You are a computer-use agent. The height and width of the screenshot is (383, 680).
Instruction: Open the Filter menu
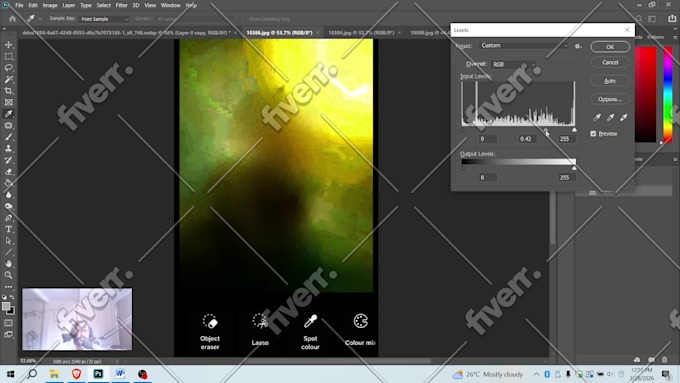pyautogui.click(x=121, y=5)
